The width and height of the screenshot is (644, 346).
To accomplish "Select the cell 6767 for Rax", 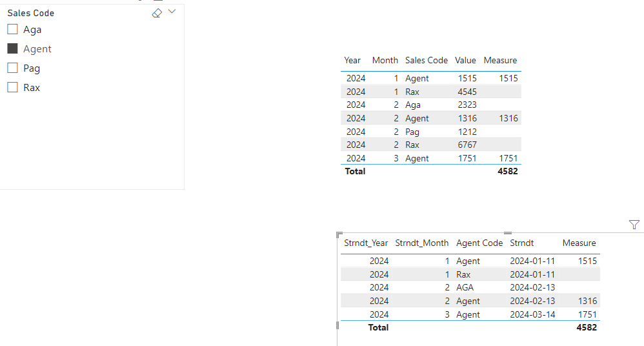I will [467, 145].
